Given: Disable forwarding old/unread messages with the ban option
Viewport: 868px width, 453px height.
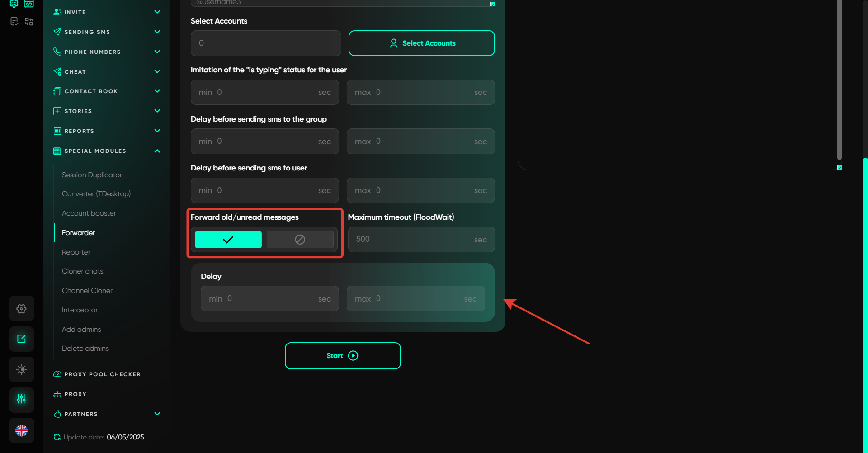Looking at the screenshot, I should 300,240.
